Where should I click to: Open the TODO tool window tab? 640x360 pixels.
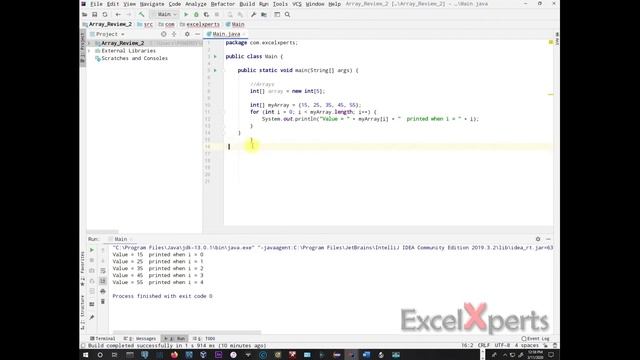point(204,338)
